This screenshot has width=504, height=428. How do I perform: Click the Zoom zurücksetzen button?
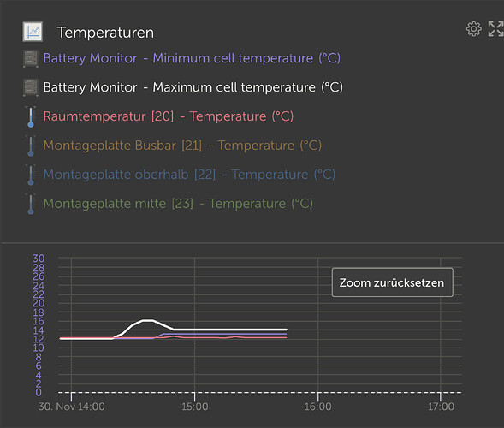pyautogui.click(x=393, y=282)
